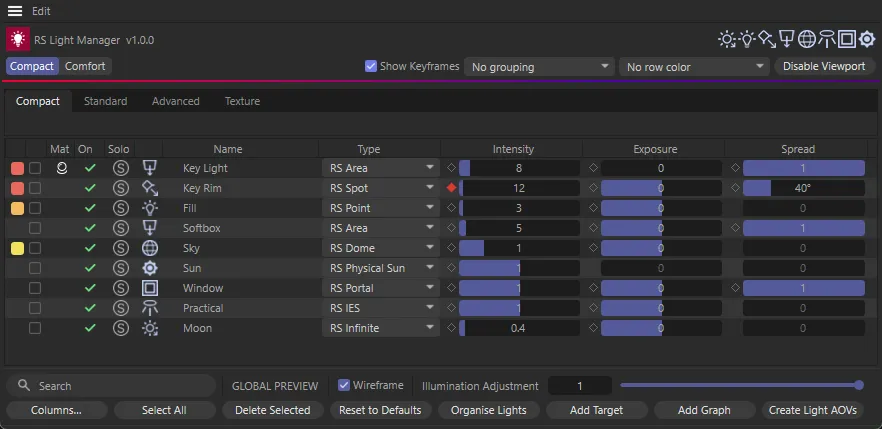Click the spot light icon for Key Rim
Image resolution: width=882 pixels, height=429 pixels.
(x=150, y=188)
